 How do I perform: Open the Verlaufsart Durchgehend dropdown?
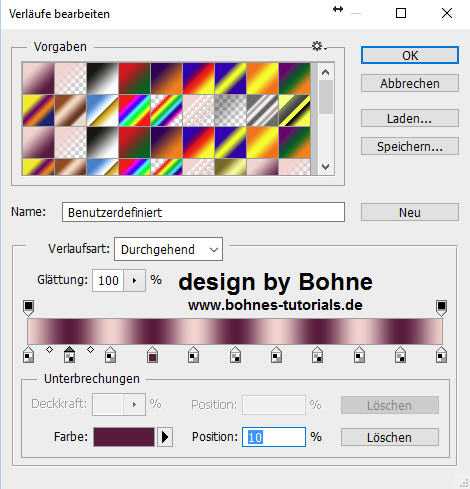click(168, 249)
